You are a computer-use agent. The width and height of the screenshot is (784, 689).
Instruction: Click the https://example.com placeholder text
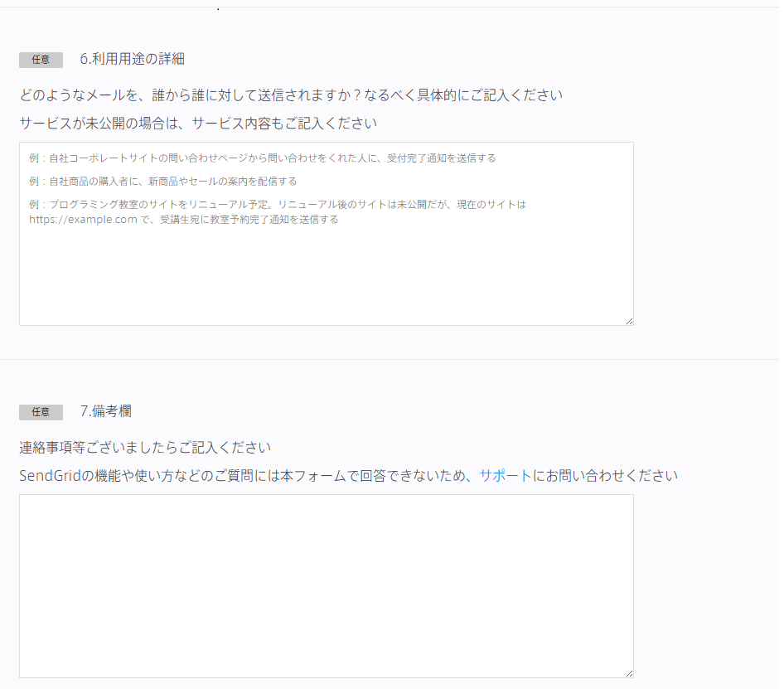pyautogui.click(x=83, y=220)
